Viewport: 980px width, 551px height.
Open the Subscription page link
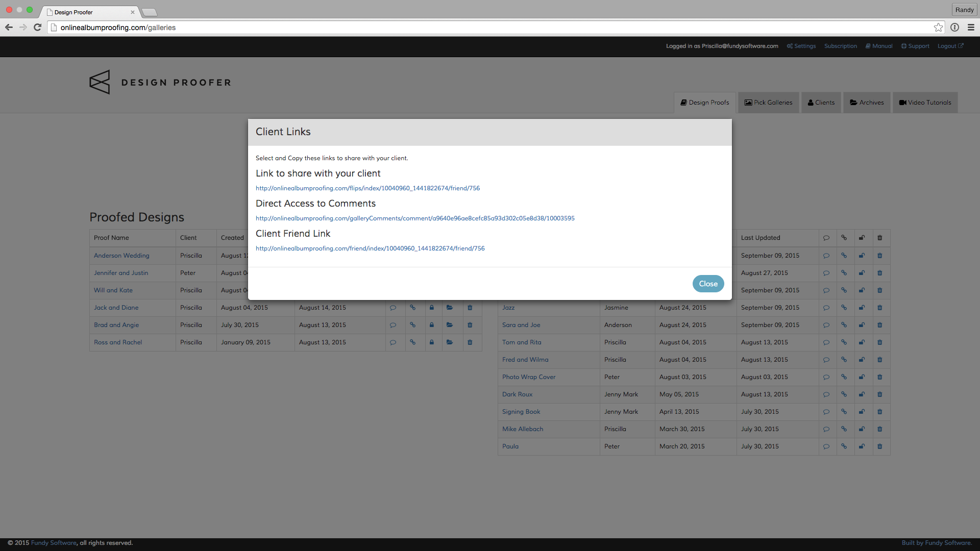coord(840,46)
